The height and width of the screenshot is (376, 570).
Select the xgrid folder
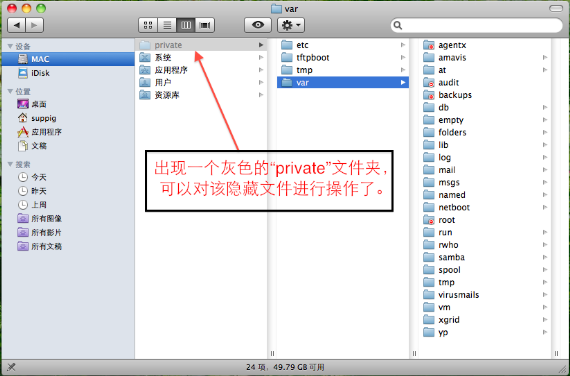(x=485, y=320)
